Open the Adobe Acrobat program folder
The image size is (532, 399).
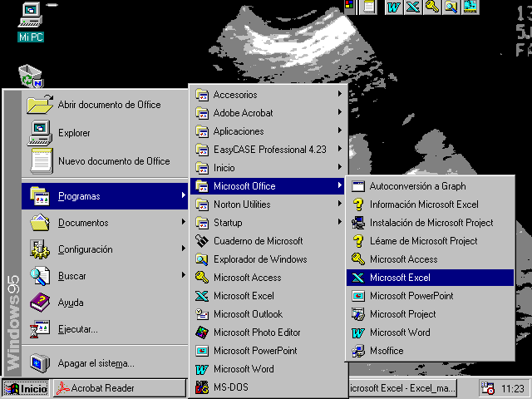[x=268, y=113]
